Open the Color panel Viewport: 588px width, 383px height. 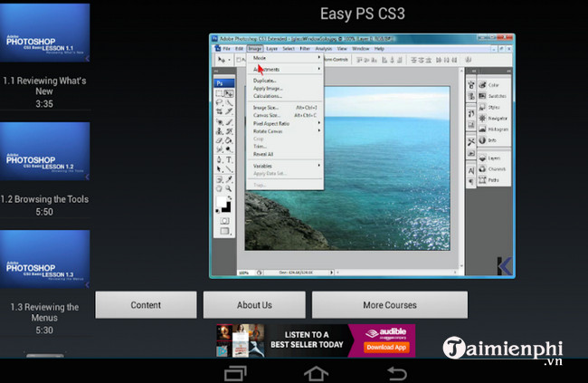(x=494, y=85)
